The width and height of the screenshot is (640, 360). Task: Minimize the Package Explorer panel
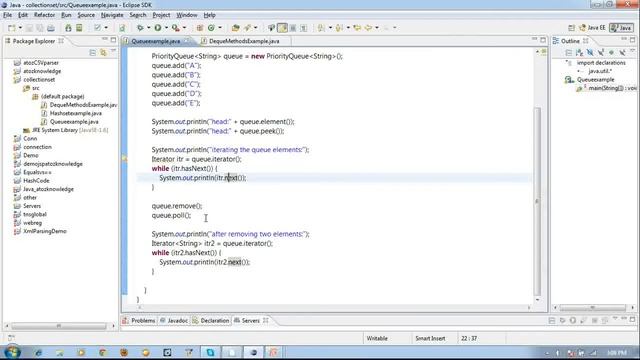click(x=105, y=40)
